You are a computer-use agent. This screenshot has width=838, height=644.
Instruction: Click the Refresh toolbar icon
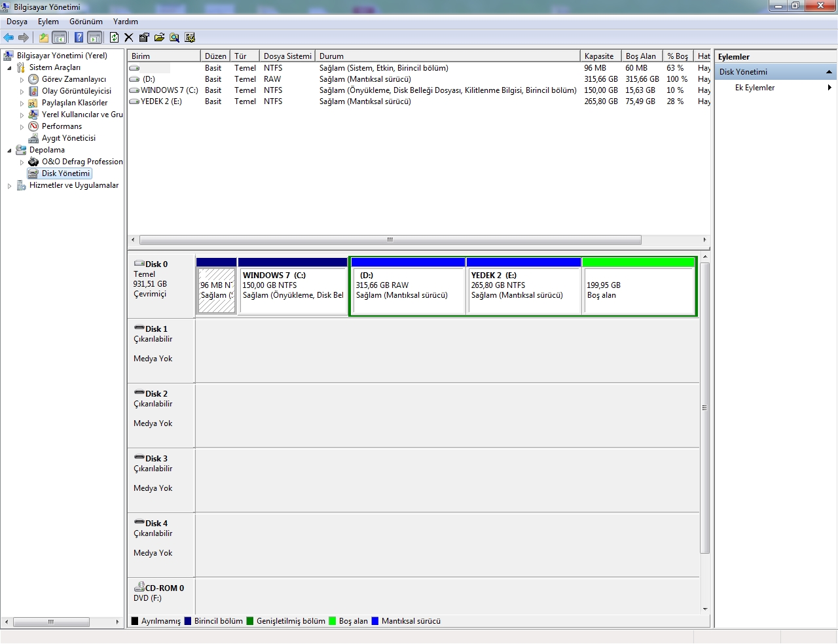tap(114, 37)
